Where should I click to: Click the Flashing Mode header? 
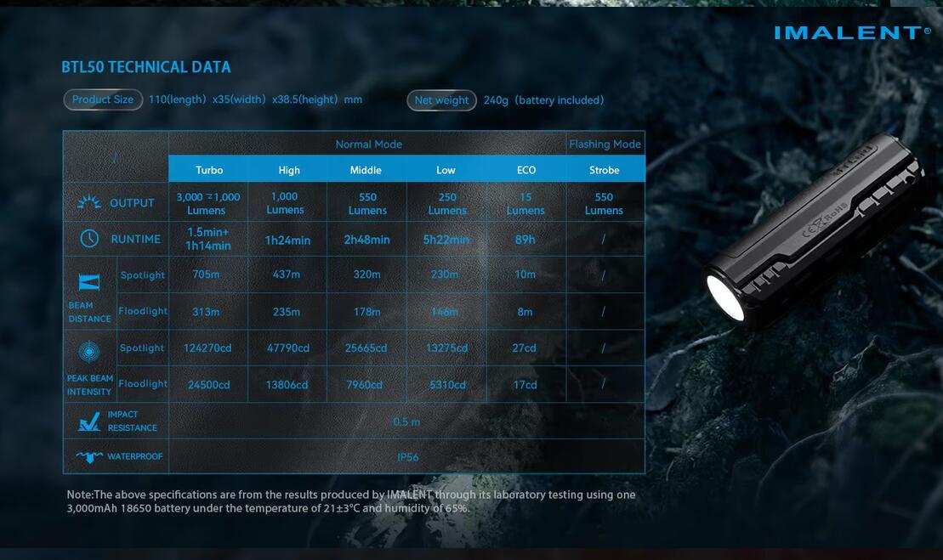(605, 144)
